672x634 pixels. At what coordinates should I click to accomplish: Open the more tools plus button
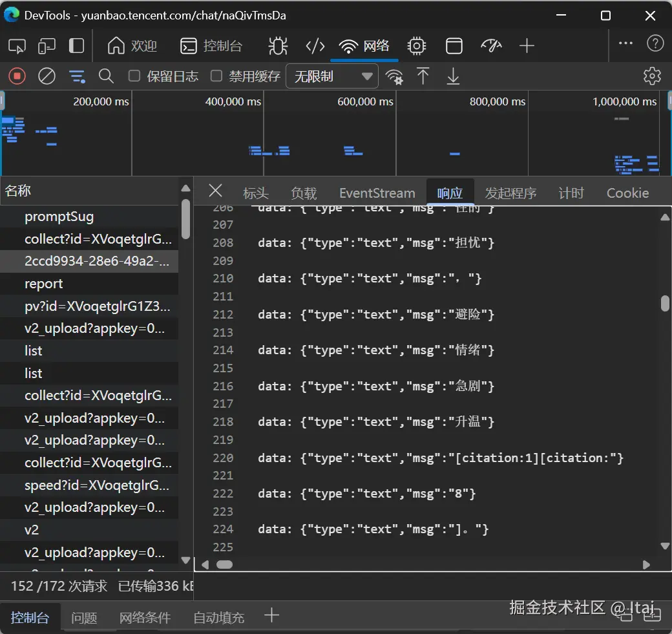point(527,45)
